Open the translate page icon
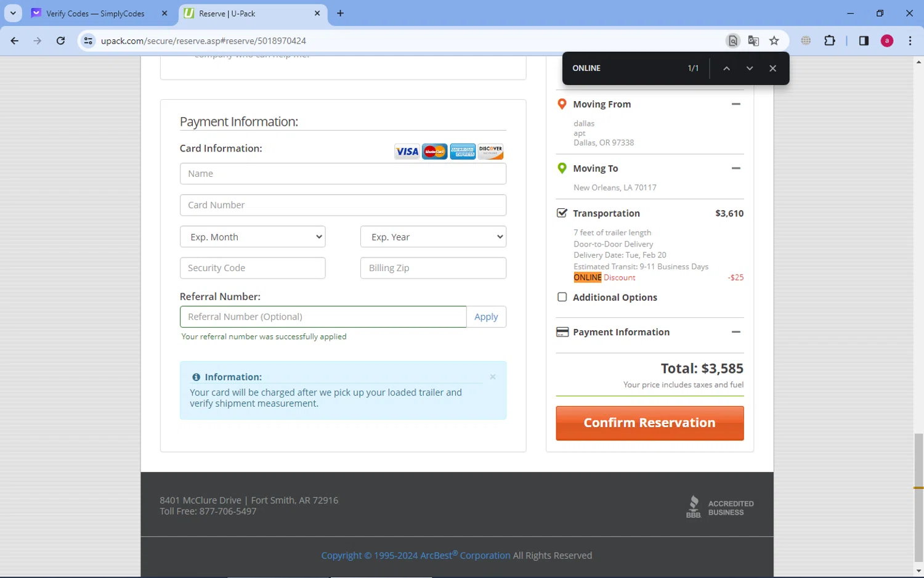 pyautogui.click(x=753, y=41)
